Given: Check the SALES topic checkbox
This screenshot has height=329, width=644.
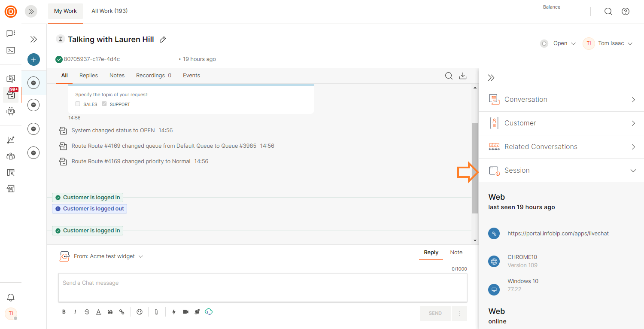Looking at the screenshot, I should [78, 104].
